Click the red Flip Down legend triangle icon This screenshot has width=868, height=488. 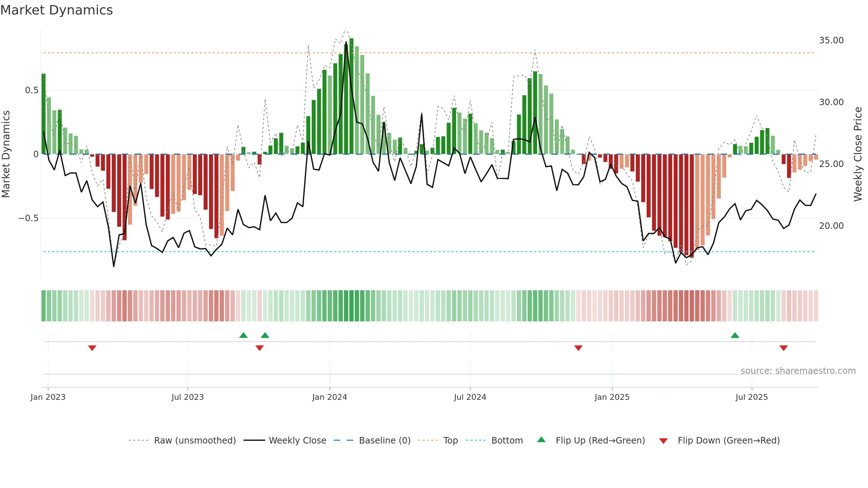coord(663,441)
